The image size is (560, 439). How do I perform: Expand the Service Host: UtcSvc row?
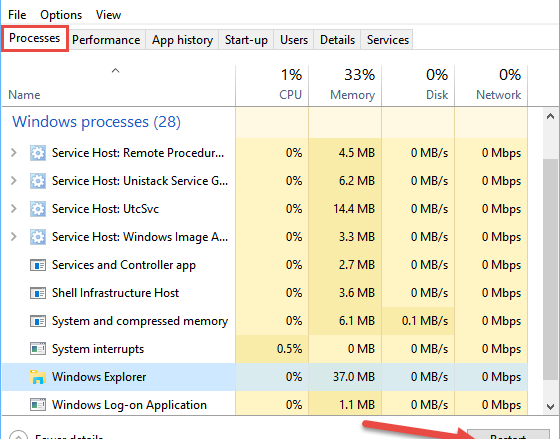[x=14, y=209]
